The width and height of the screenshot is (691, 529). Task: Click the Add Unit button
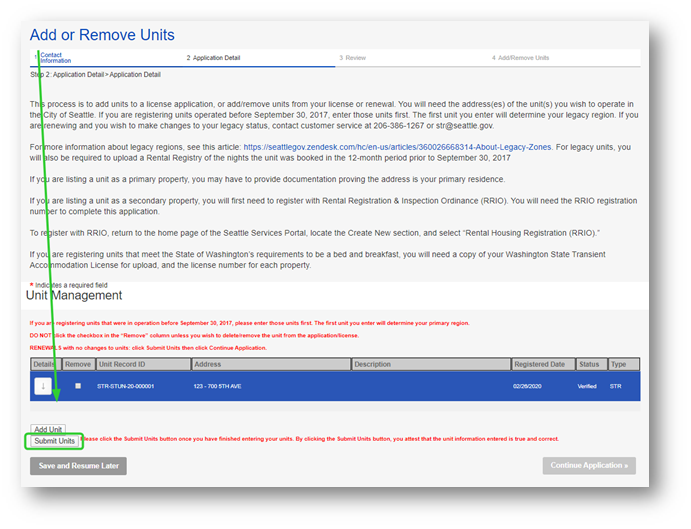pos(48,429)
